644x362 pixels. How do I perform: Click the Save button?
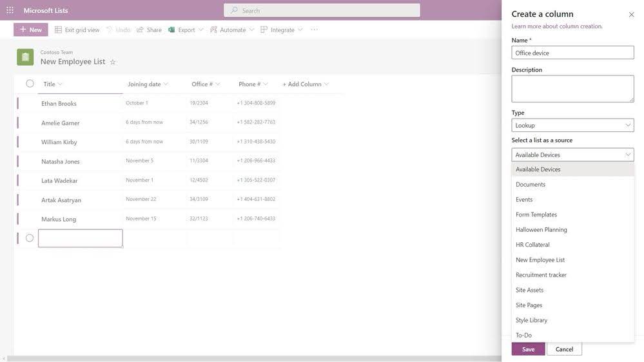coord(528,349)
